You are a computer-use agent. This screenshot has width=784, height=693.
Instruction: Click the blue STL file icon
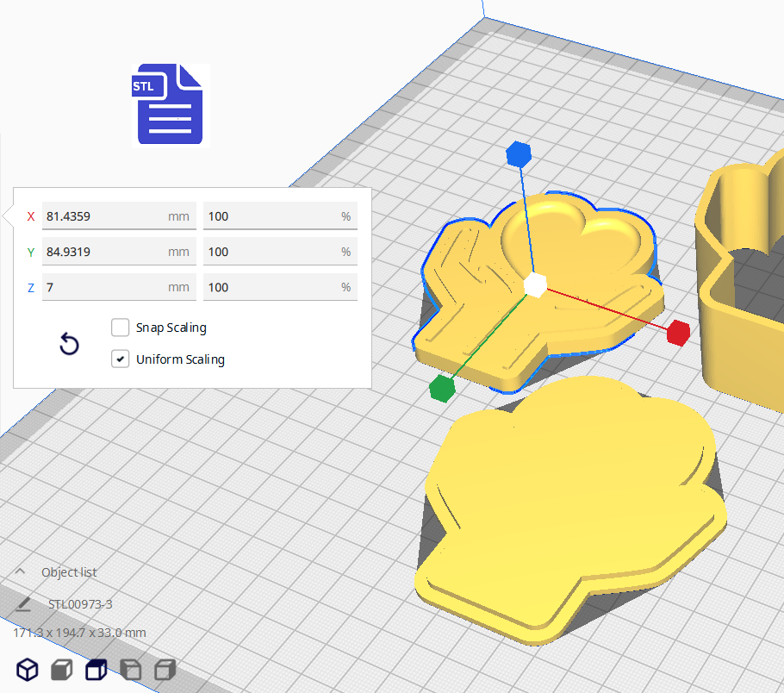[x=170, y=104]
